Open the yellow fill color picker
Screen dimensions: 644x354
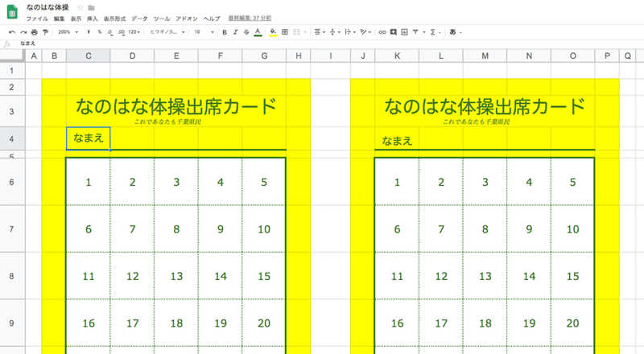273,32
